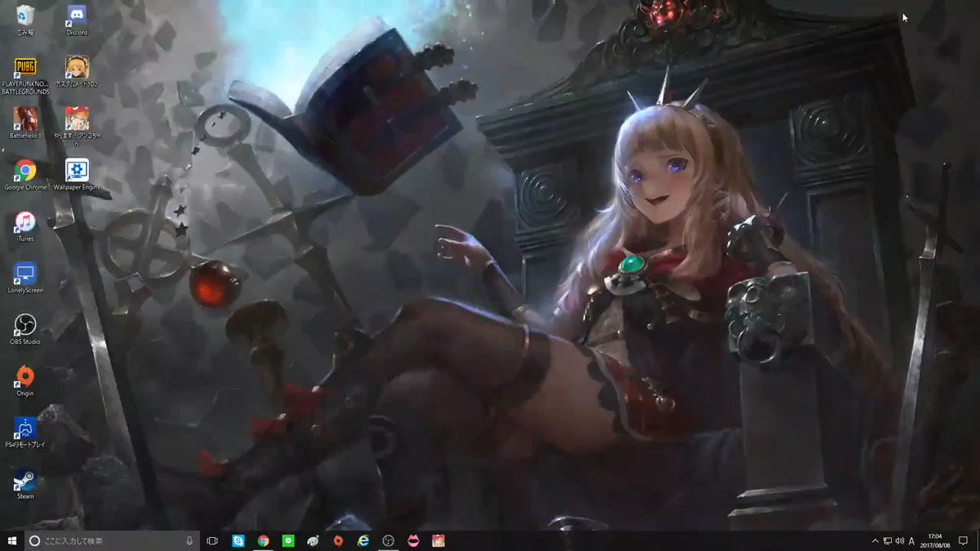Open Skype from the taskbar
Screen dimensions: 980x551
click(x=238, y=540)
